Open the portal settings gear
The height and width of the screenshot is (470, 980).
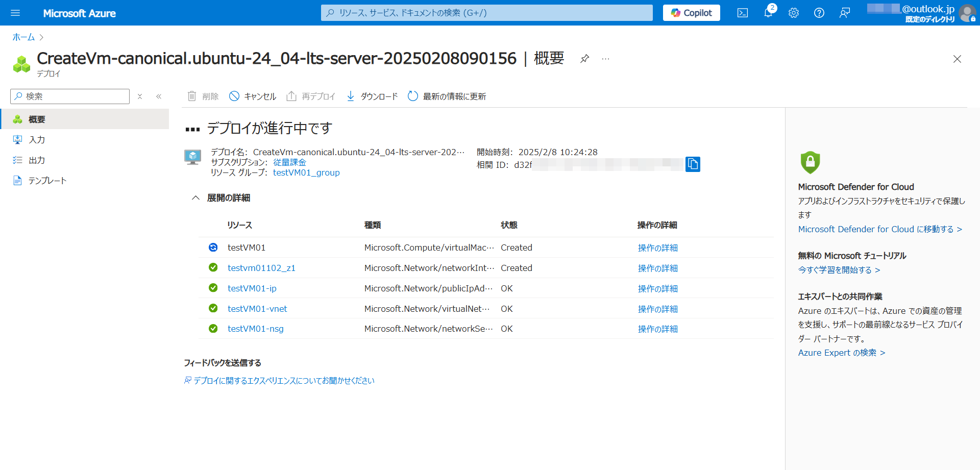[793, 13]
